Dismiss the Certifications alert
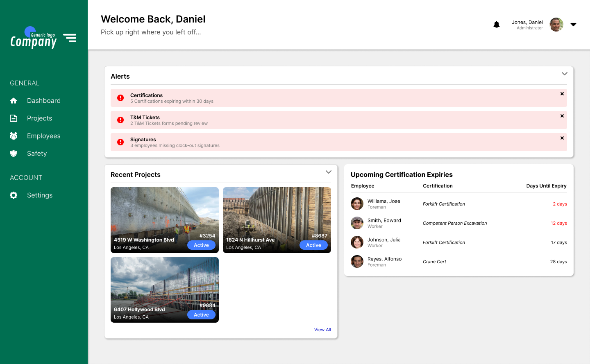The image size is (590, 364). click(x=562, y=94)
